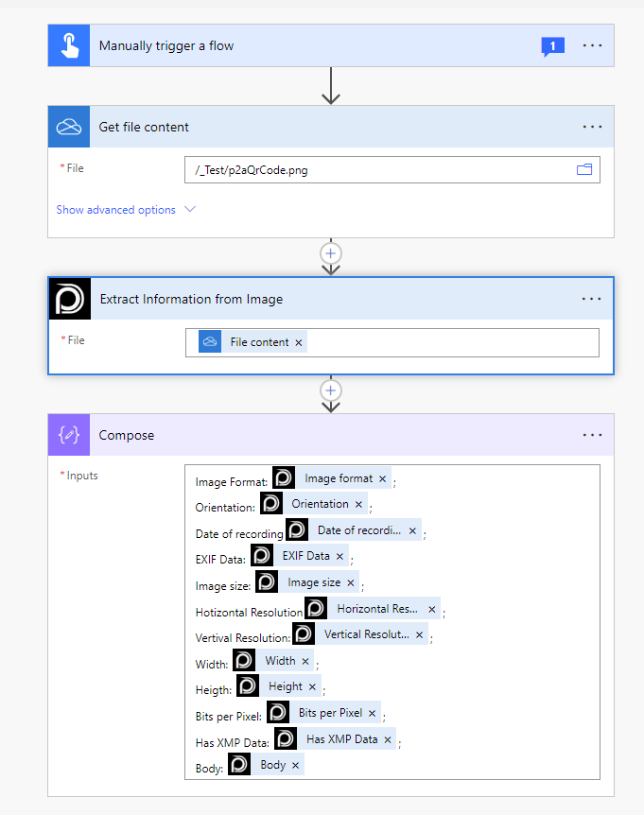Click the file path field /_Test/p2aQrCode.png

coord(378,169)
